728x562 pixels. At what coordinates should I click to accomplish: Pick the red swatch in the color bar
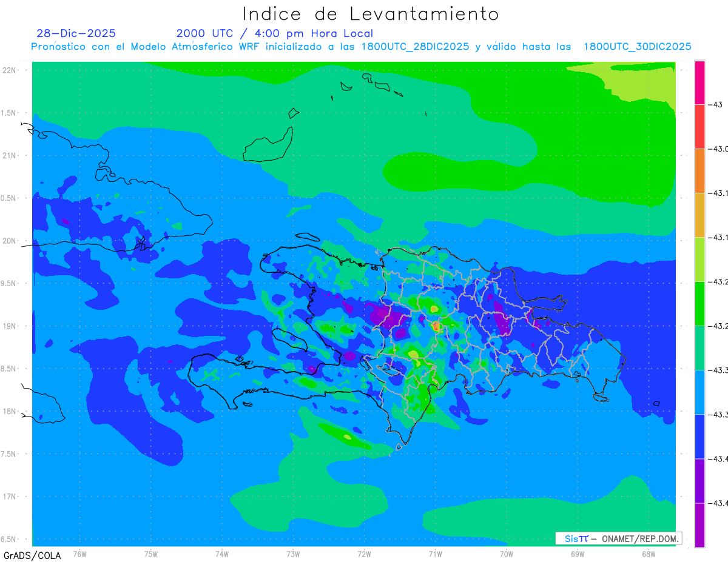699,127
